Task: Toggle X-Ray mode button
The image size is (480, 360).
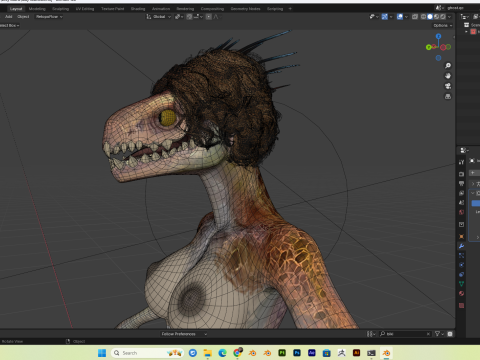Action: pos(415,17)
